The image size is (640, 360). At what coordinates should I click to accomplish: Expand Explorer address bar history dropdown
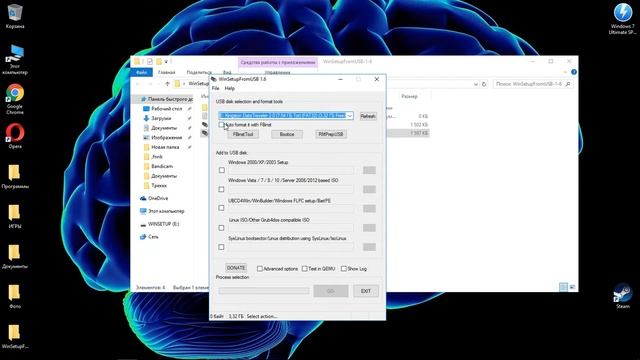(476, 84)
